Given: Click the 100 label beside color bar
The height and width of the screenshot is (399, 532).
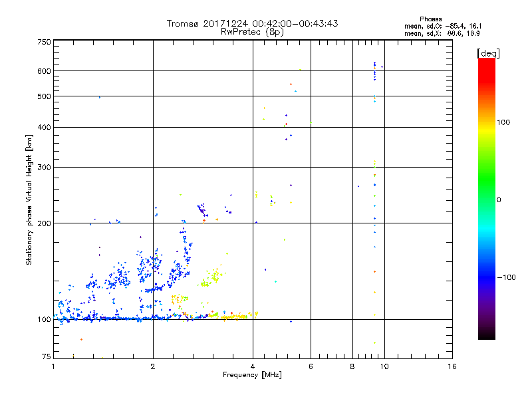Looking at the screenshot, I should click(x=503, y=122).
